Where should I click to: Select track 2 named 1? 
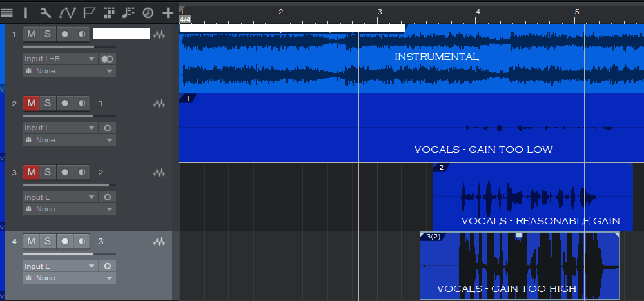coord(101,104)
